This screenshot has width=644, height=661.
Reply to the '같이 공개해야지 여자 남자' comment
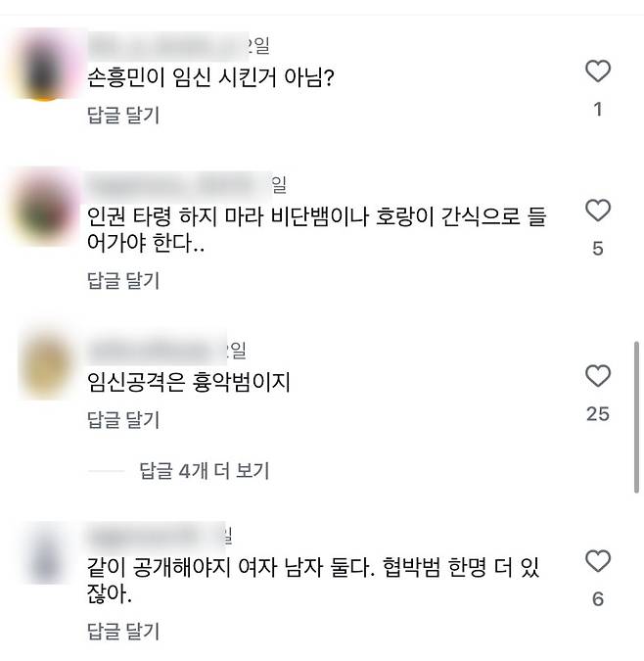[x=123, y=631]
